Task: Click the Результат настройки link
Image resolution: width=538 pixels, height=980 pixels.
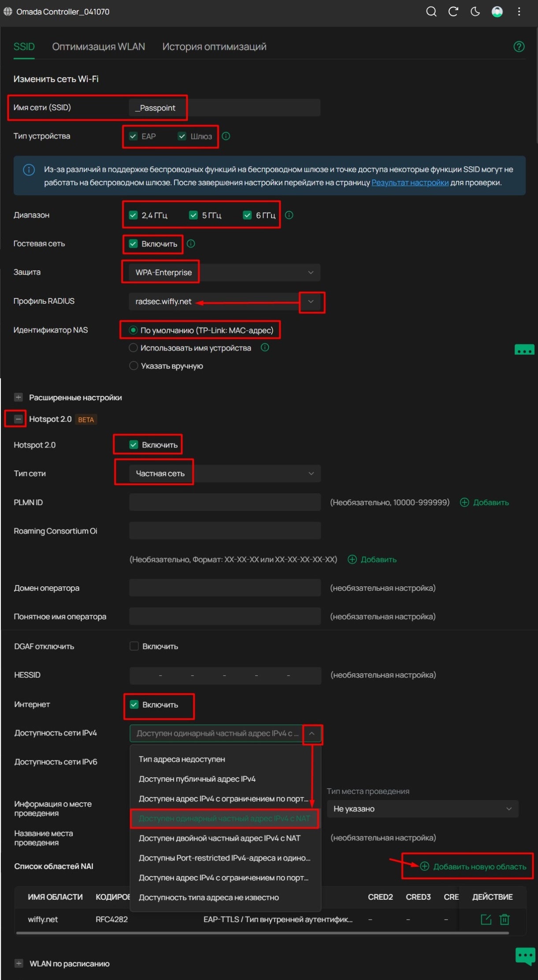Action: click(410, 183)
